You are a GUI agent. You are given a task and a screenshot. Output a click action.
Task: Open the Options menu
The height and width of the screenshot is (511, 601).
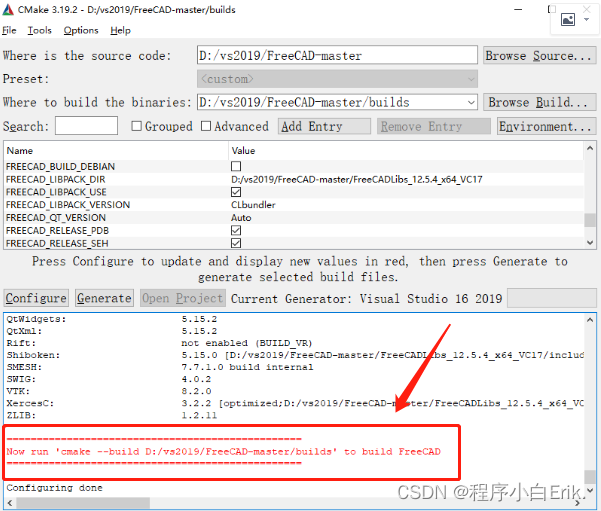pos(81,30)
